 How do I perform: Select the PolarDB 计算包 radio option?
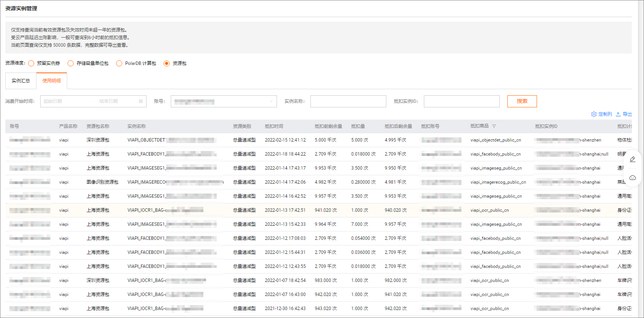119,63
